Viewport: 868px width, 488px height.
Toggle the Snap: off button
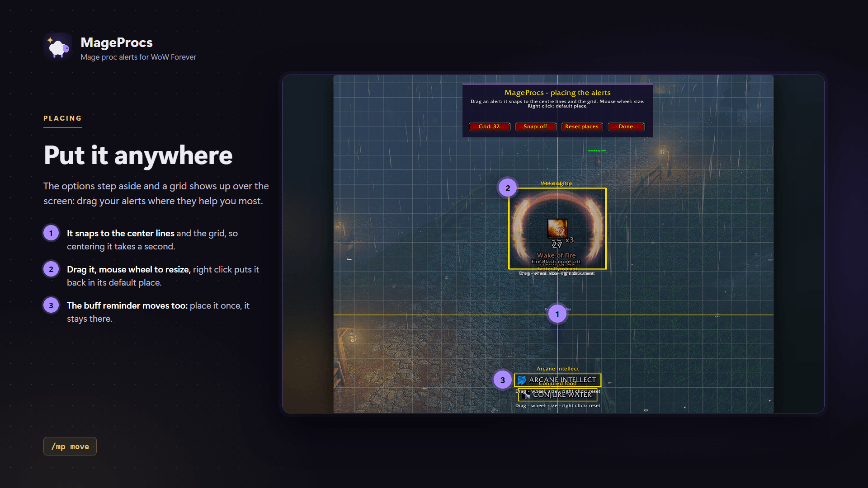(535, 127)
